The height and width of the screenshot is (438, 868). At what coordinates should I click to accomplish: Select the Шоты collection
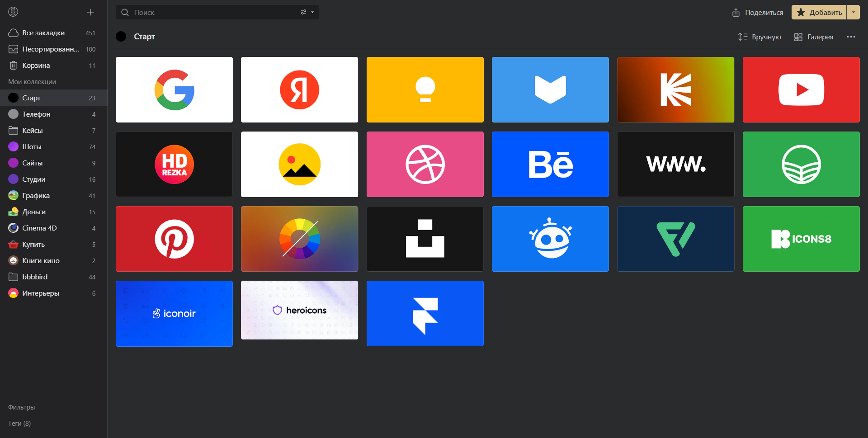53,146
